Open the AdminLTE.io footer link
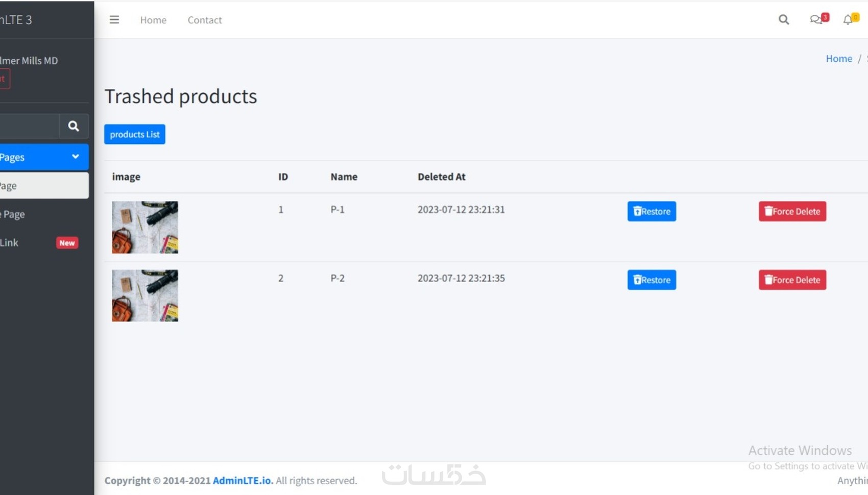 [x=243, y=481]
